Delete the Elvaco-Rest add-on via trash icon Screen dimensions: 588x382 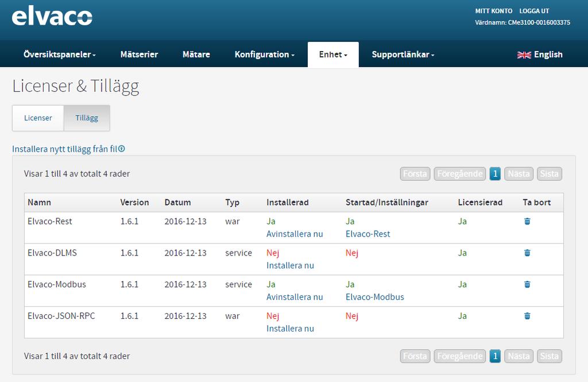click(527, 221)
